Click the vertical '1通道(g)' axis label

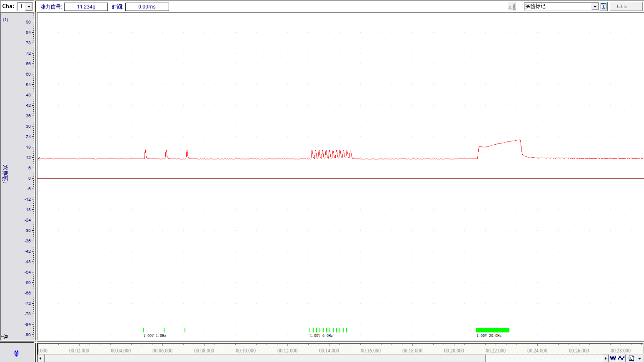point(5,174)
